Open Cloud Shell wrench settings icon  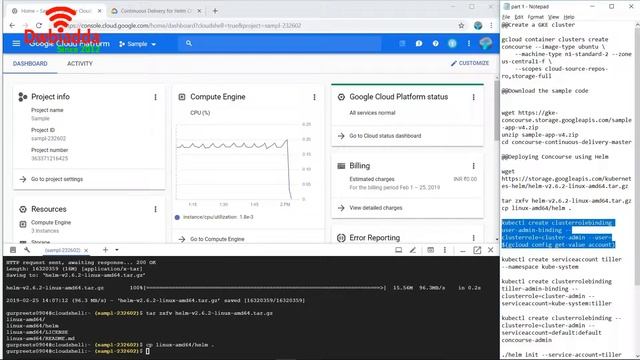click(x=27, y=250)
